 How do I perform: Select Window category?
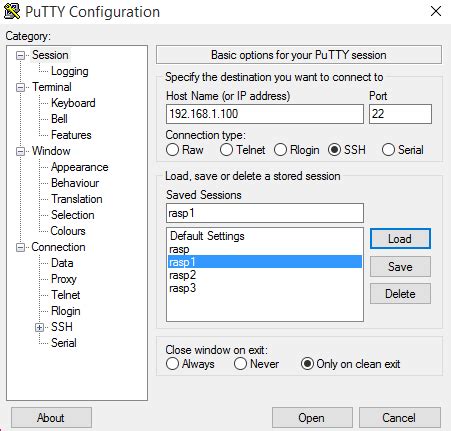point(51,151)
